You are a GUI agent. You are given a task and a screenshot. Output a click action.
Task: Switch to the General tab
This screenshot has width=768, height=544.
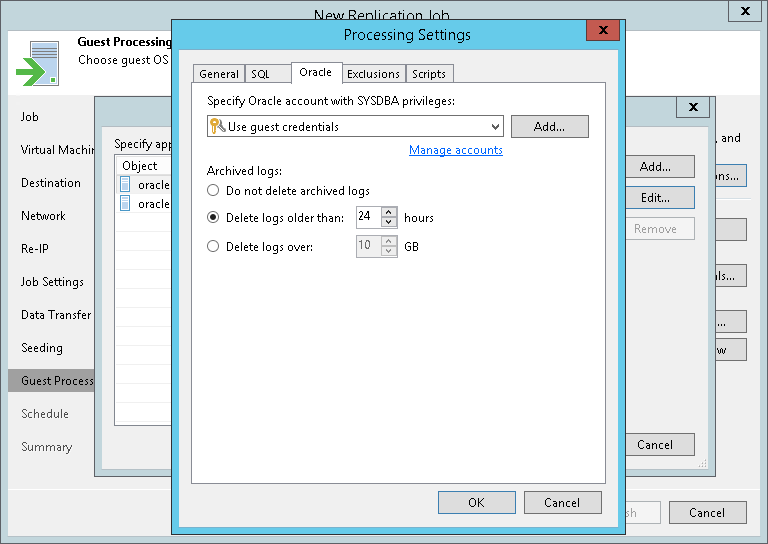[218, 74]
